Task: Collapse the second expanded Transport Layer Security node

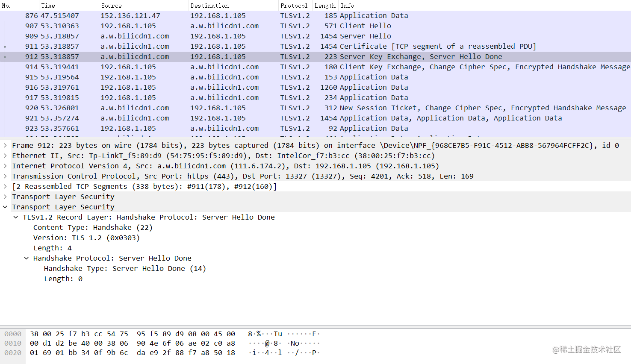Action: [5, 207]
